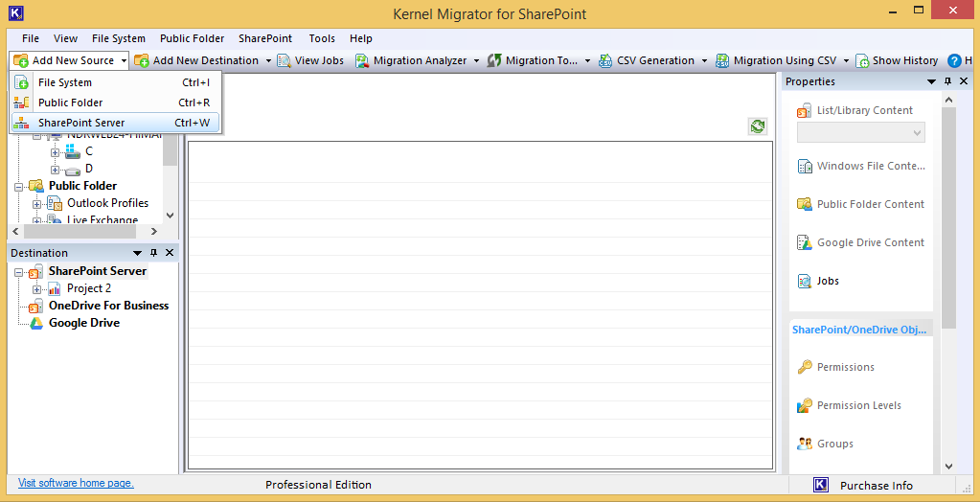Close the Properties panel
The width and height of the screenshot is (980, 502).
click(963, 81)
